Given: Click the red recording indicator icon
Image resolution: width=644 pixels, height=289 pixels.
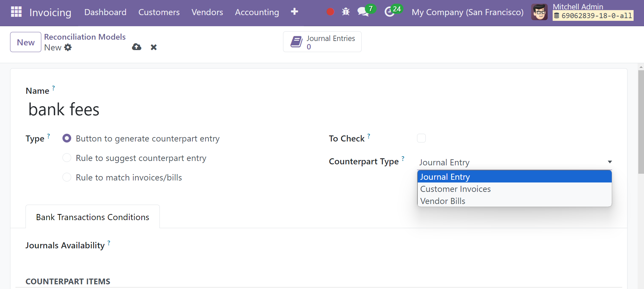Looking at the screenshot, I should (x=330, y=12).
